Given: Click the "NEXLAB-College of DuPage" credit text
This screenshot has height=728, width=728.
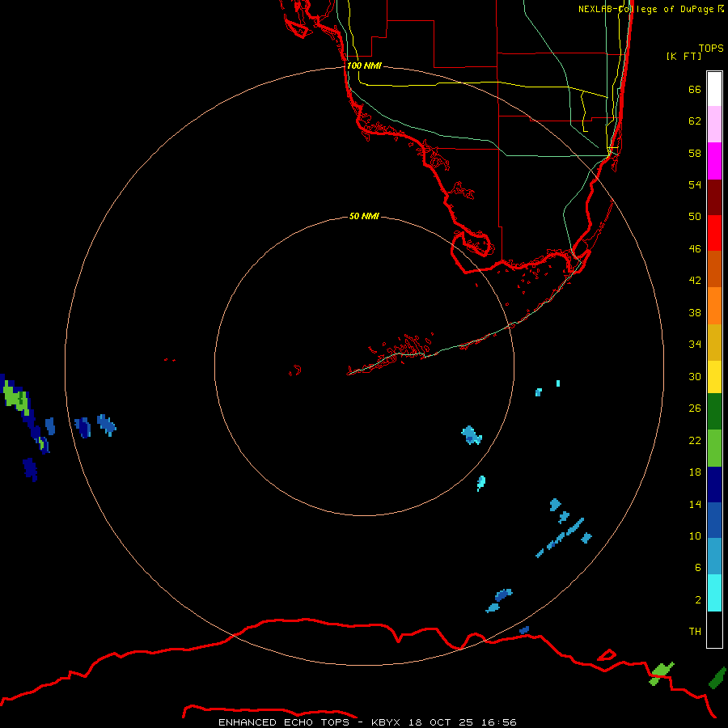Looking at the screenshot, I should 648,9.
